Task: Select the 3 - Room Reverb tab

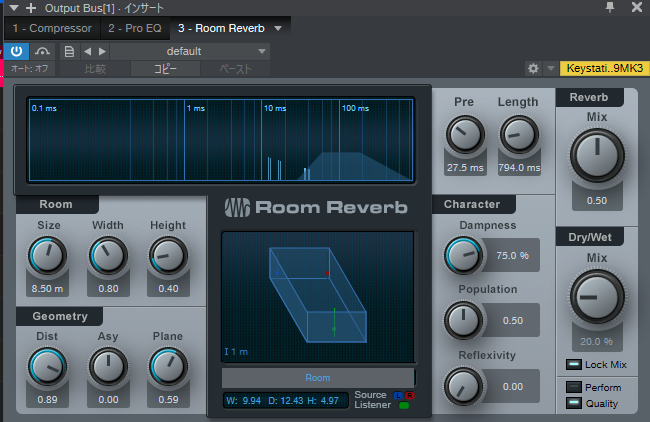Action: tap(221, 28)
